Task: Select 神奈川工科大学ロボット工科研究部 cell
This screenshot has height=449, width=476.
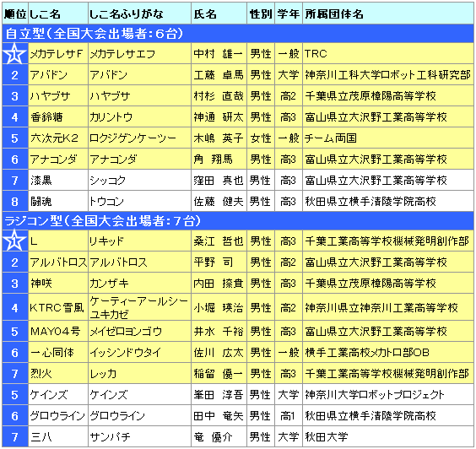Action: point(387,74)
